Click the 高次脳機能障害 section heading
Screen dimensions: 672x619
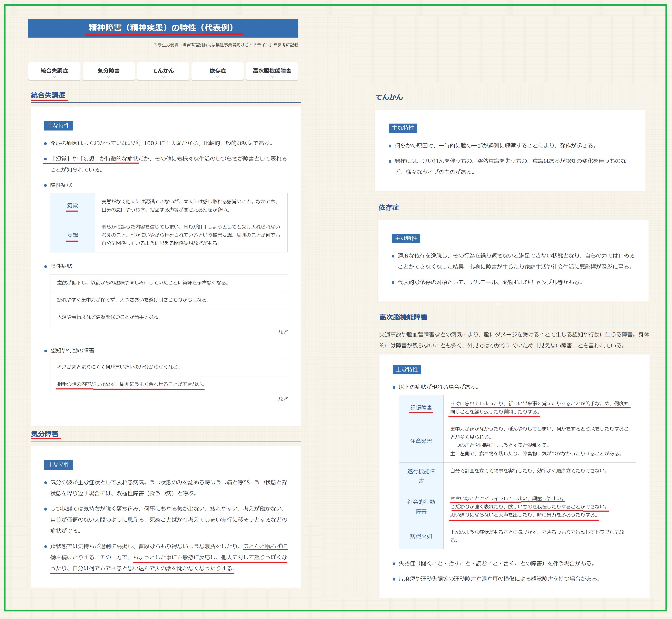coord(403,317)
